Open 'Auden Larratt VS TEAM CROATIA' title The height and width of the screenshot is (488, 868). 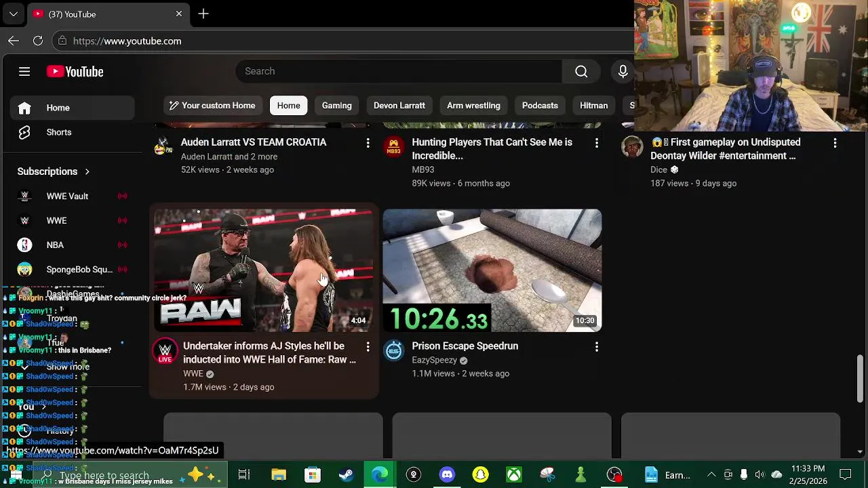tap(254, 142)
